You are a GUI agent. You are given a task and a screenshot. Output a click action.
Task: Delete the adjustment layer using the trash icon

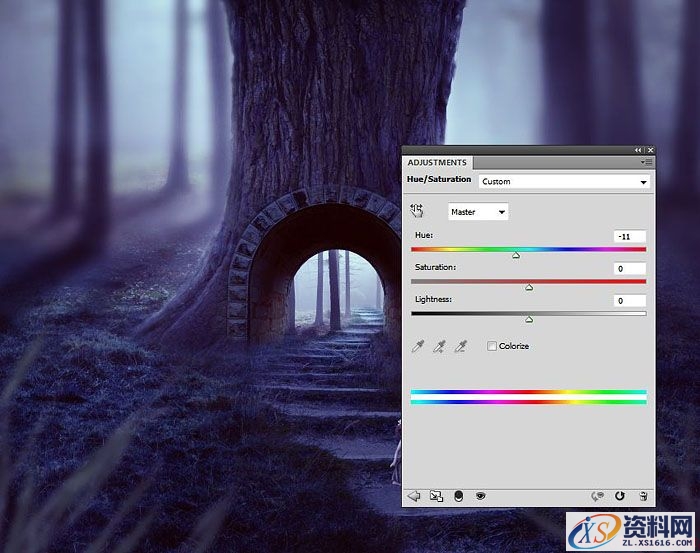tap(643, 495)
